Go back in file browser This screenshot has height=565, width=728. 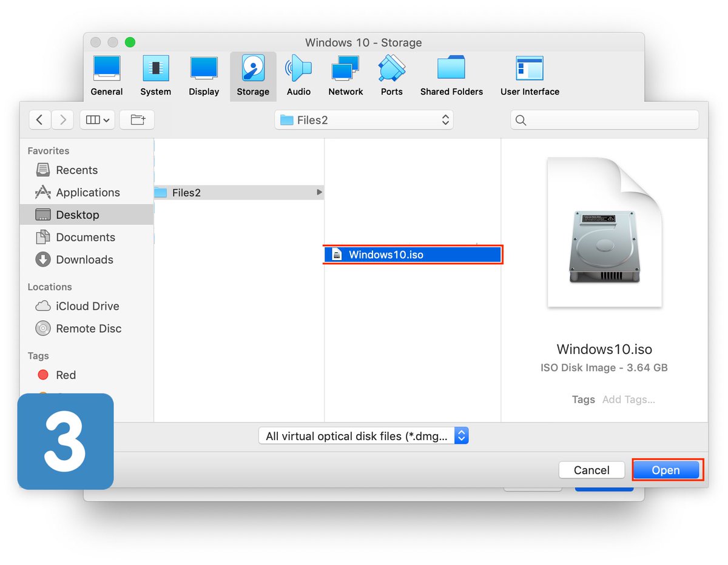39,120
